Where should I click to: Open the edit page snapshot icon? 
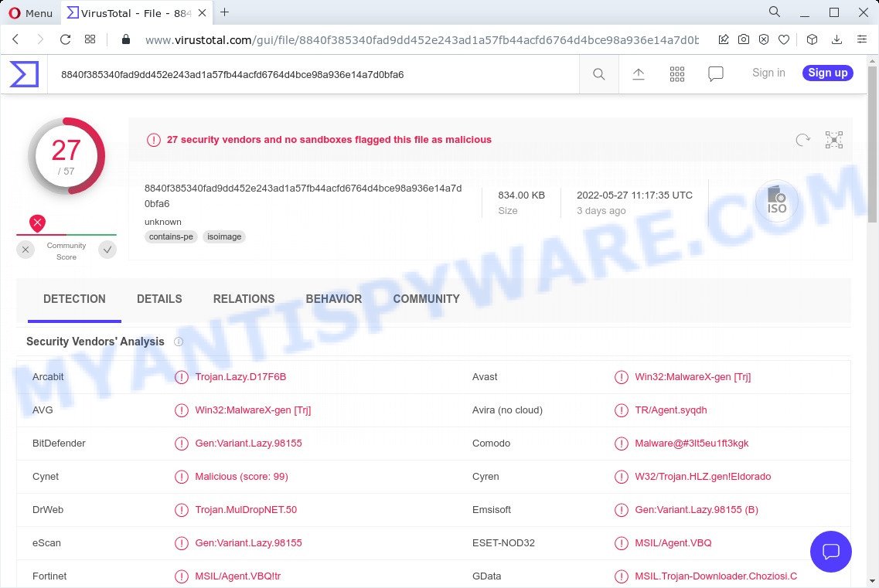tap(724, 39)
